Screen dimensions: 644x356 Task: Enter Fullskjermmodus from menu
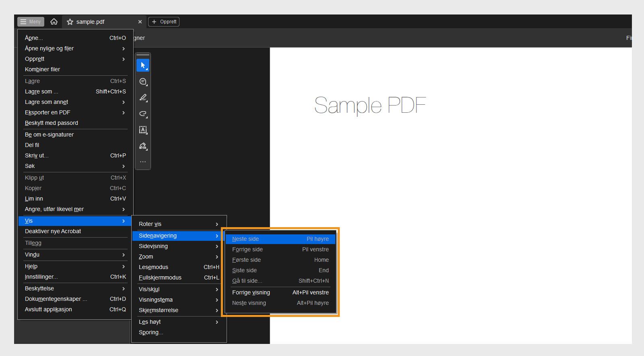tap(179, 277)
